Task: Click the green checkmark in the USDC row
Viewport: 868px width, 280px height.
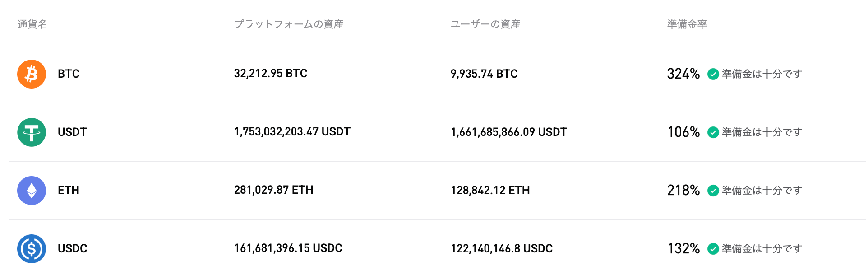Action: tap(713, 249)
